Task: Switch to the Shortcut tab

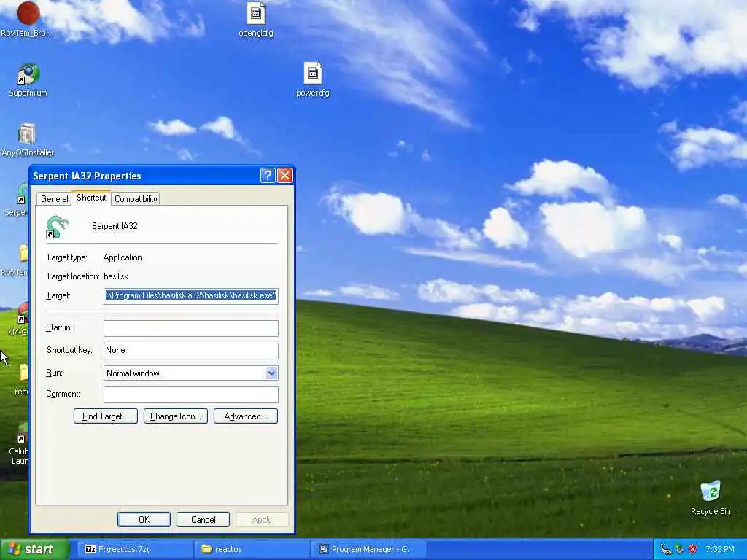Action: click(x=91, y=198)
